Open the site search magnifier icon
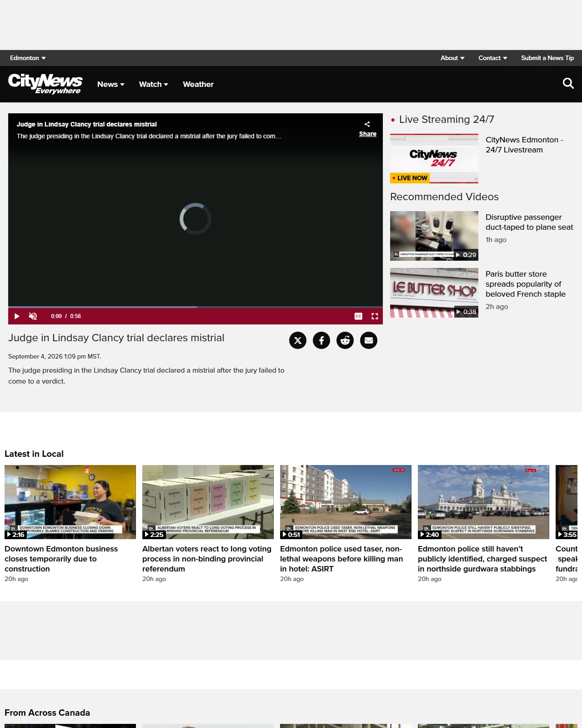The height and width of the screenshot is (728, 582). pos(568,84)
